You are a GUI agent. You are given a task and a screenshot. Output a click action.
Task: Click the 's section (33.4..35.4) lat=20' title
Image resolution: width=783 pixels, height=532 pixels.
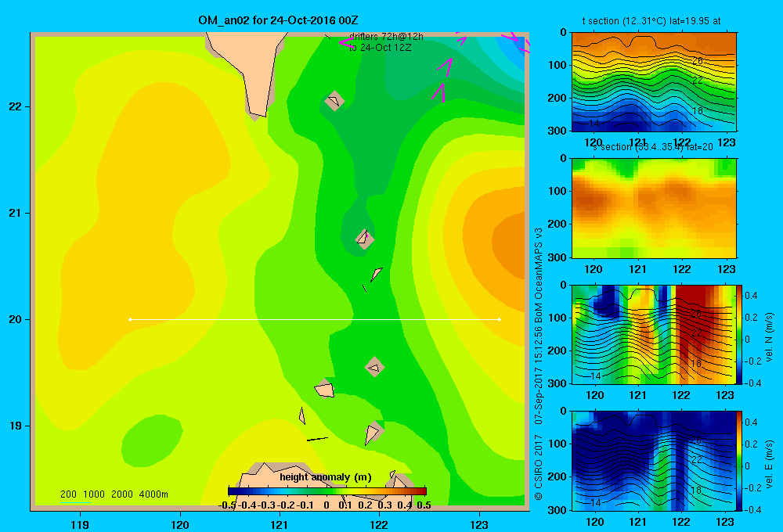(653, 147)
